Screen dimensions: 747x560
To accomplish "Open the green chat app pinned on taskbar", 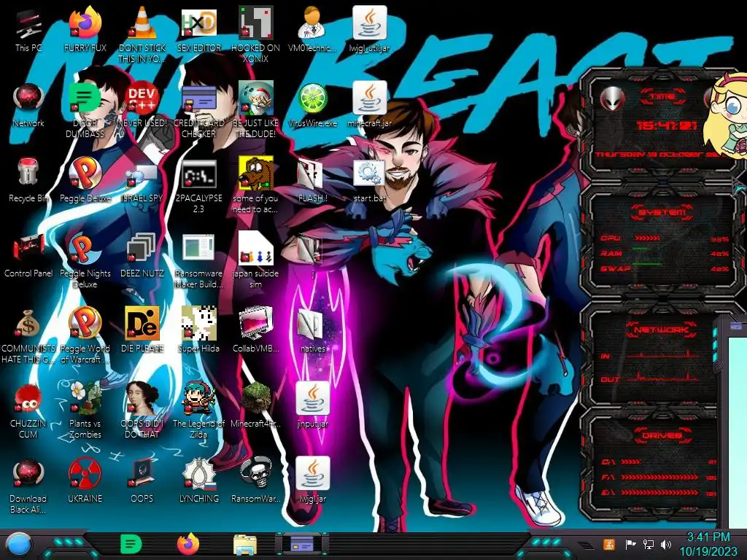I will click(x=131, y=544).
